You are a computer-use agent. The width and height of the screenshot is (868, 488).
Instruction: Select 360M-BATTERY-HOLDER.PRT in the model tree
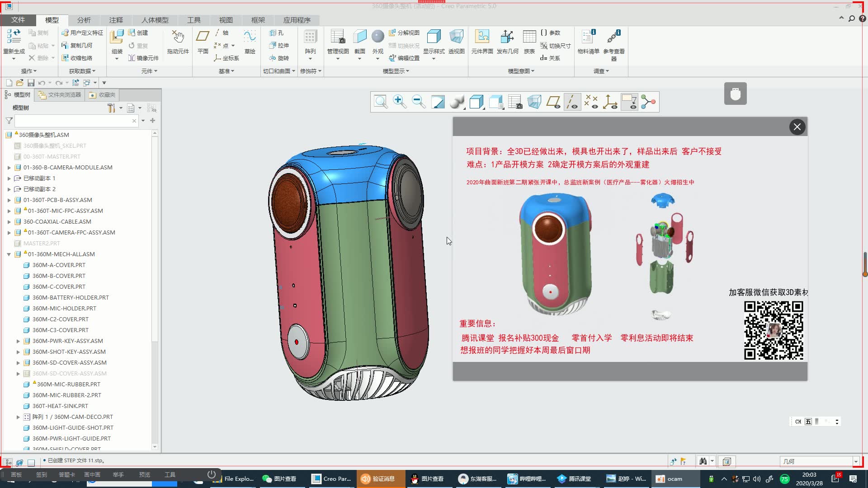pyautogui.click(x=70, y=298)
